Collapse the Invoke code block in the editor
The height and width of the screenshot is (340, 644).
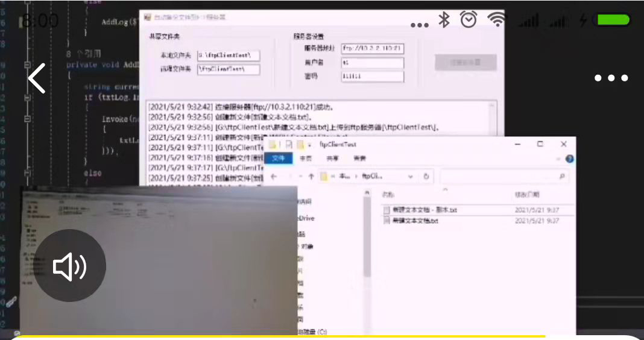pyautogui.click(x=27, y=119)
